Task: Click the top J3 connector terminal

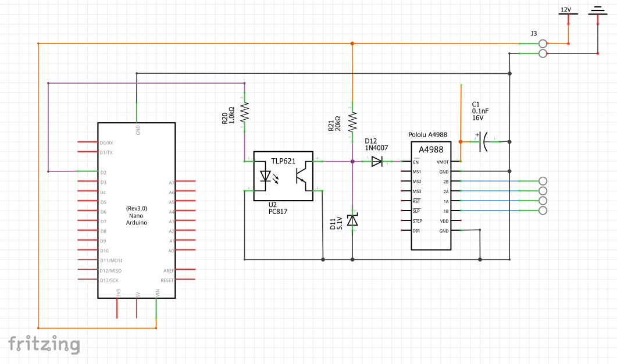Action: point(543,44)
